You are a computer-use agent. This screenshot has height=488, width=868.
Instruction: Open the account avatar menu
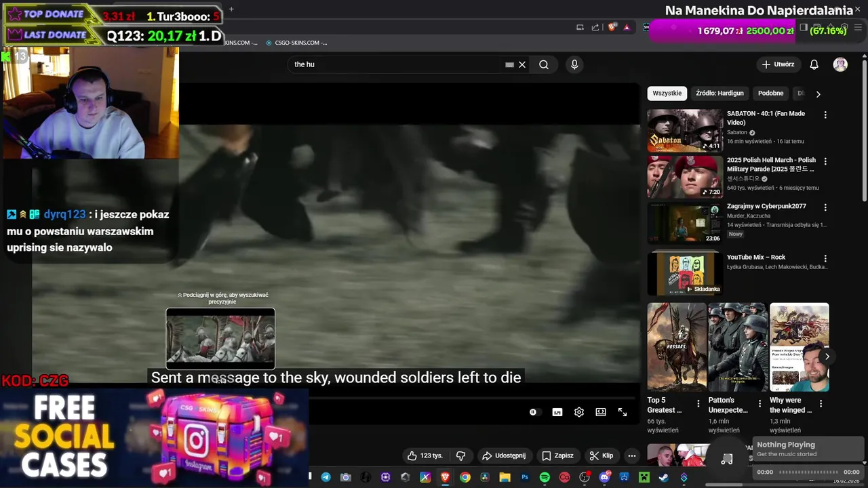click(840, 64)
